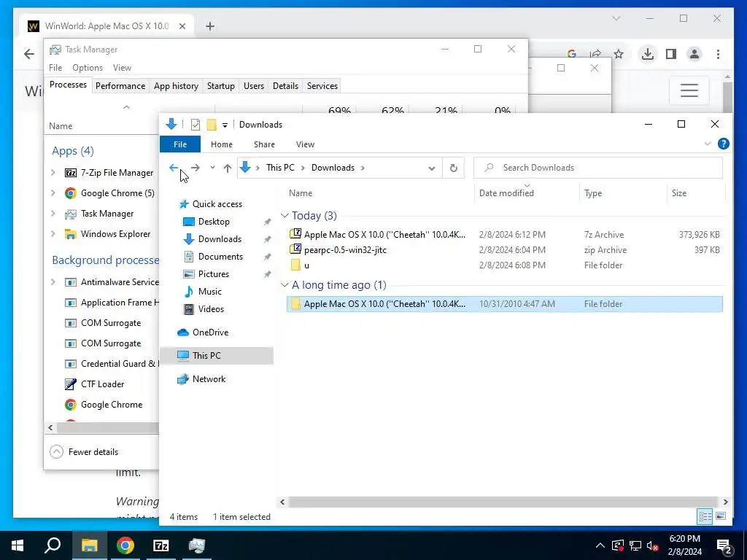Select the Apple Mac OS X 7z Archive file

point(505,234)
